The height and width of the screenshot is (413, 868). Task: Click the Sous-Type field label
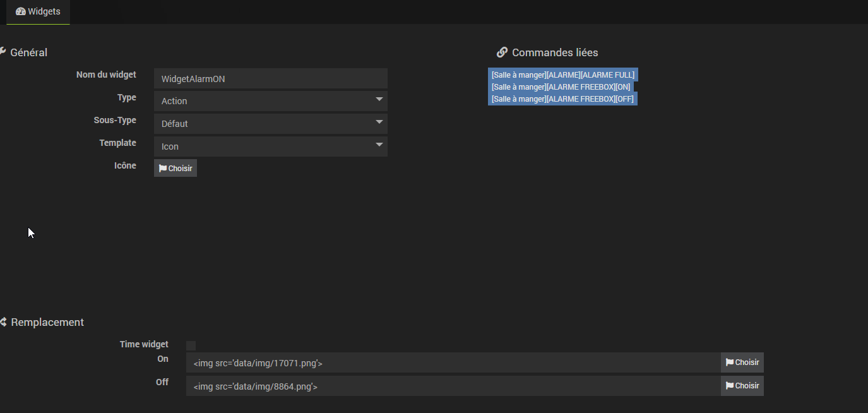point(115,120)
